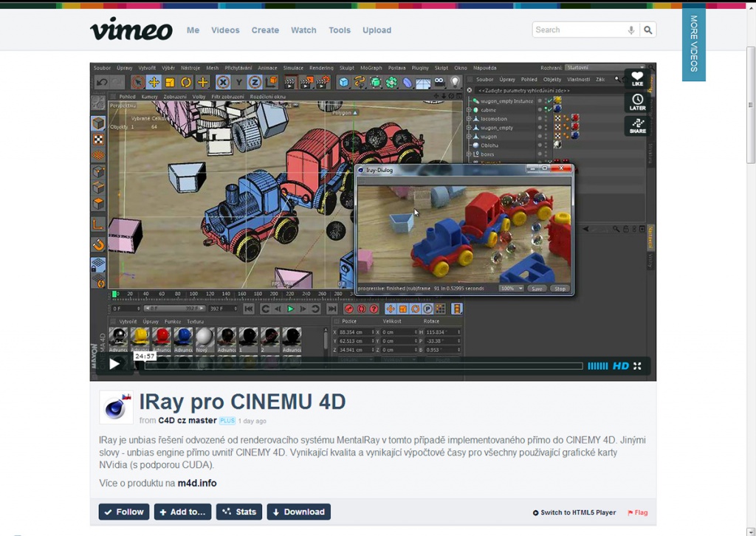Image resolution: width=756 pixels, height=536 pixels.
Task: Click the checkerboard Texture mode icon
Action: click(98, 140)
